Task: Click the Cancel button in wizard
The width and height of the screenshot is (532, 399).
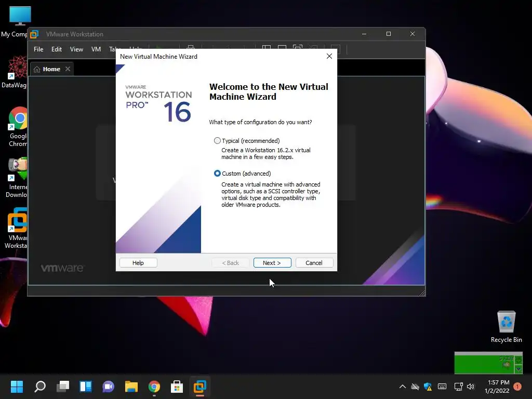Action: click(x=314, y=262)
